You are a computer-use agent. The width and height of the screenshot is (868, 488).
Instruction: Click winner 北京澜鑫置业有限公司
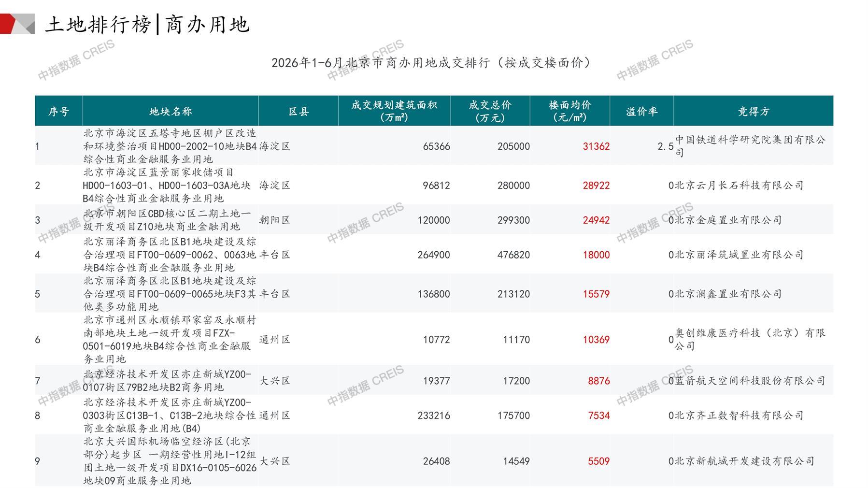(x=728, y=294)
